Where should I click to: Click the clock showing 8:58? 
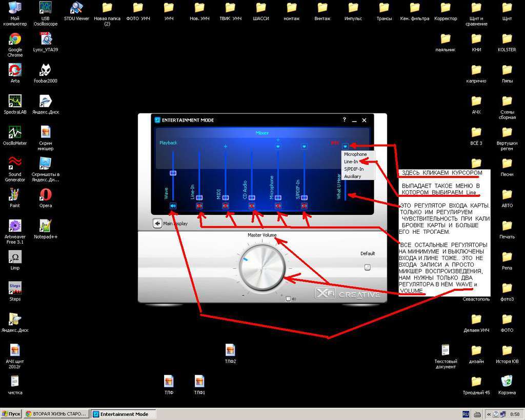coord(515,414)
